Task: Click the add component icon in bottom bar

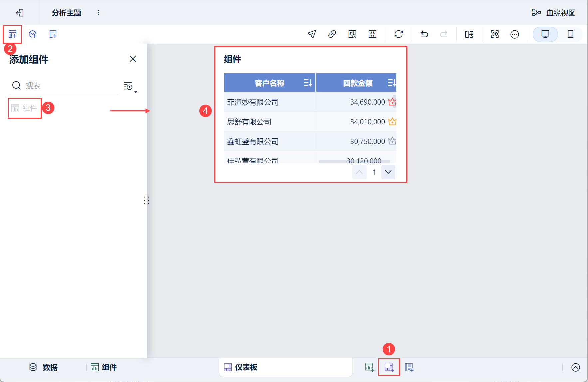Action: tap(369, 367)
